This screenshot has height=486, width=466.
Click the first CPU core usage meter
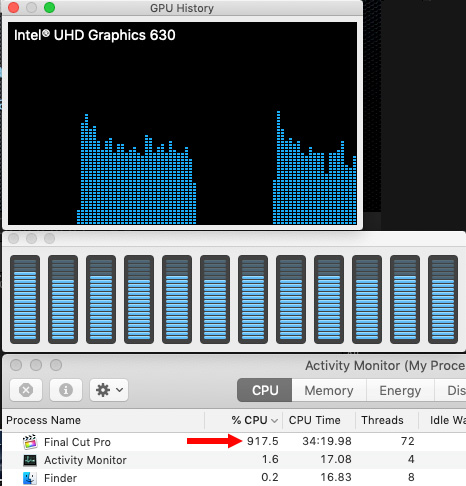pyautogui.click(x=25, y=299)
